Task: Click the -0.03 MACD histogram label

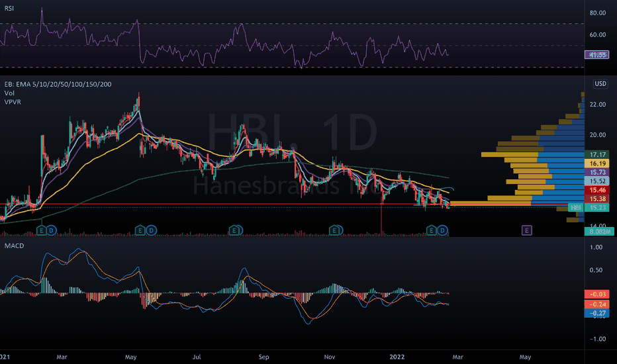Action: tap(597, 295)
